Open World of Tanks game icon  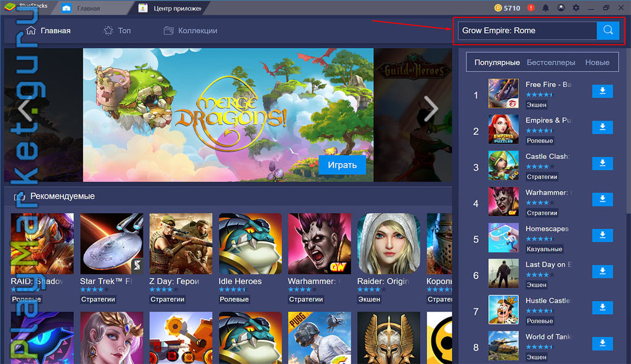pyautogui.click(x=503, y=346)
